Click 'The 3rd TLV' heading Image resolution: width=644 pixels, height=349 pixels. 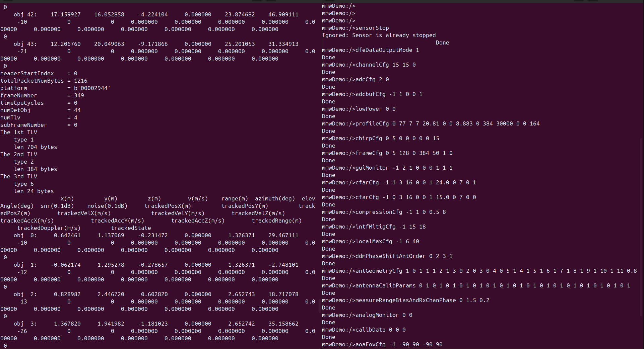(x=19, y=177)
